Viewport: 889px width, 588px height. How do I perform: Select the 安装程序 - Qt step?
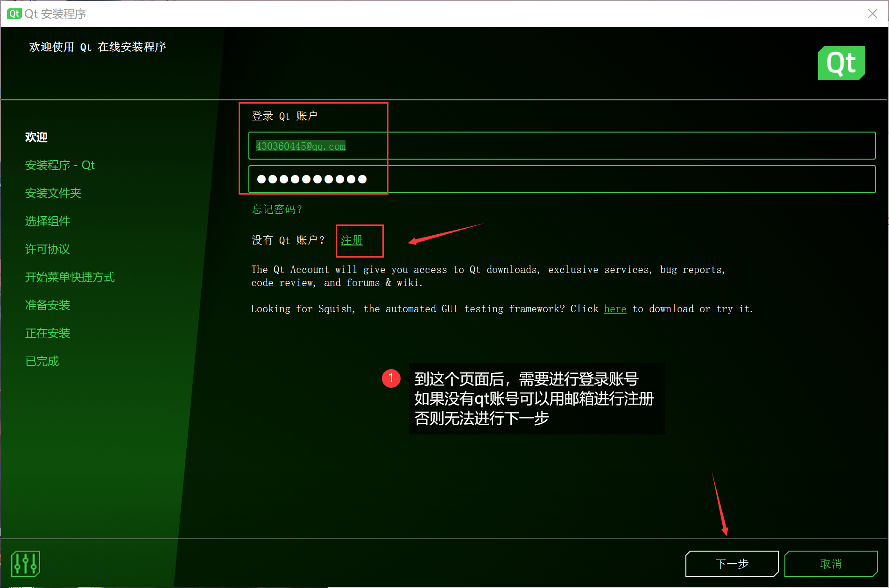(60, 165)
